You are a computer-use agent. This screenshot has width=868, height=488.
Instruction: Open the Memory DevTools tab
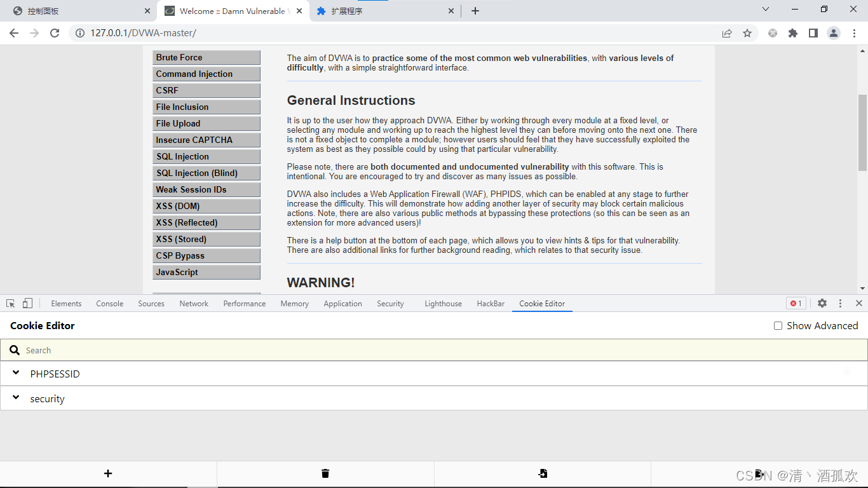(295, 304)
